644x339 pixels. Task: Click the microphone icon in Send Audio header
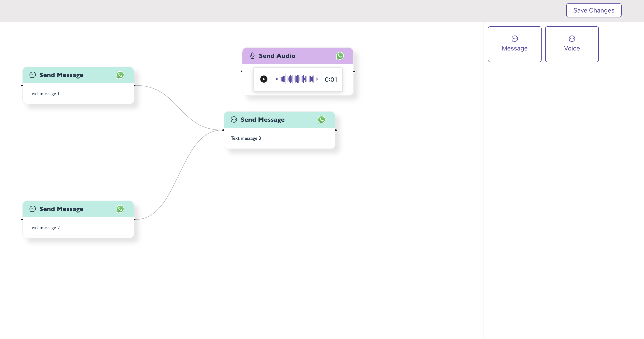(x=252, y=56)
